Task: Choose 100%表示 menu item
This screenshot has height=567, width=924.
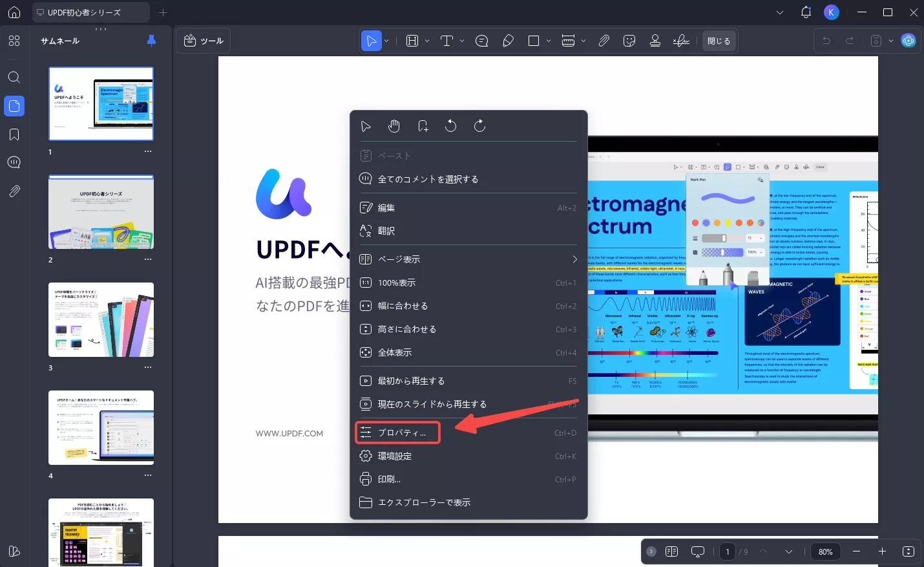Action: click(x=468, y=283)
